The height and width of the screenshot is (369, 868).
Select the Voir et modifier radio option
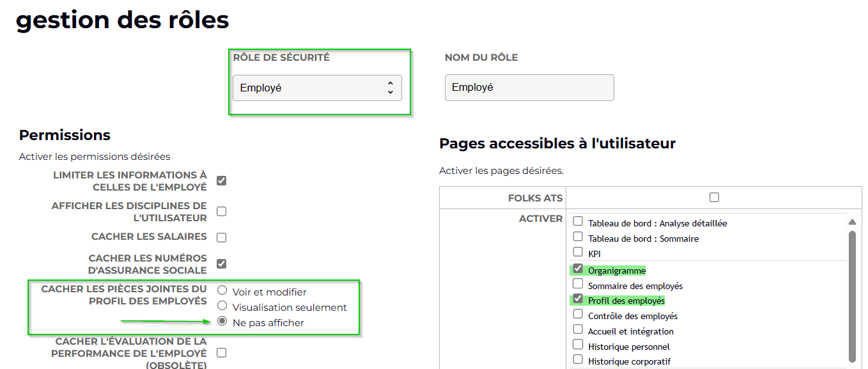(x=222, y=291)
